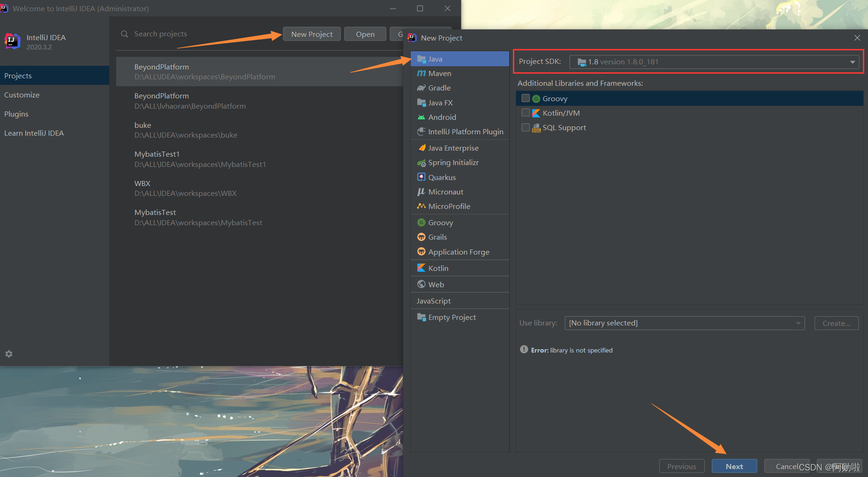Pick the Java FX project type
The image size is (868, 477).
[460, 103]
